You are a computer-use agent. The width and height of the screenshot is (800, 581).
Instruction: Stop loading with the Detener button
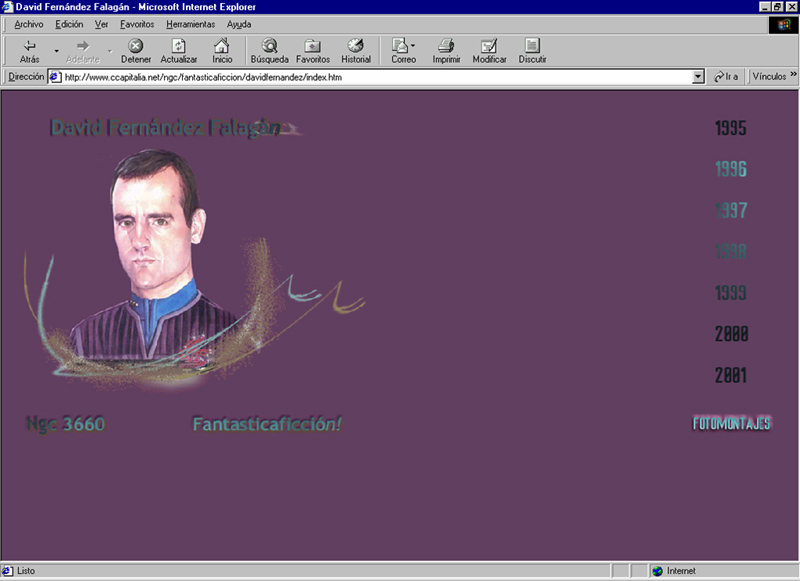[136, 51]
